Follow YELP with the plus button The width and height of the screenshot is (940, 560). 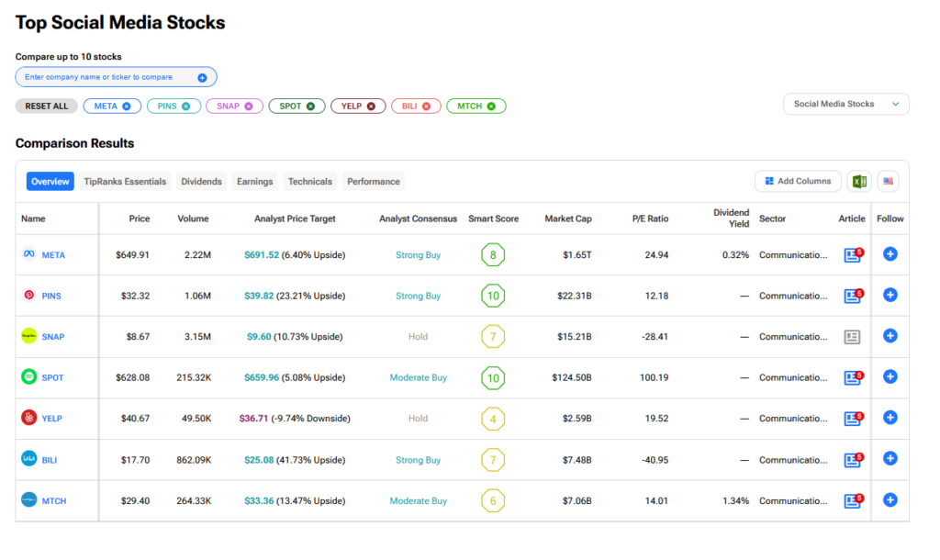click(x=890, y=418)
